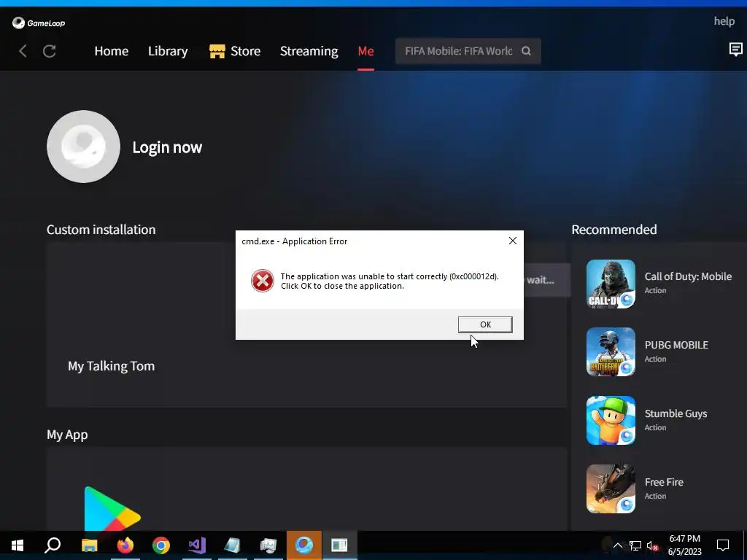The height and width of the screenshot is (560, 747).
Task: Open the Windows Start menu
Action: point(18,545)
